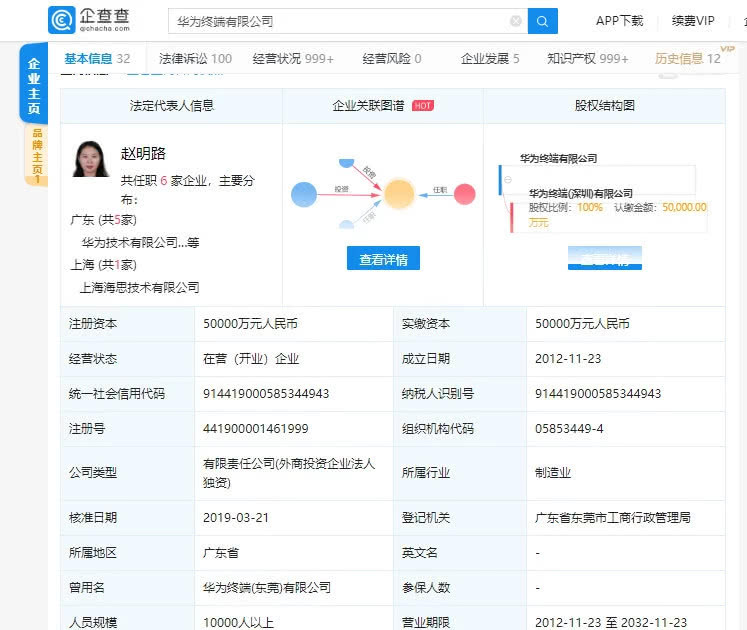Viewport: 747px width, 630px height.
Task: Click 登记机关 value 广东省东莞市工商行政管理局
Action: [x=613, y=518]
